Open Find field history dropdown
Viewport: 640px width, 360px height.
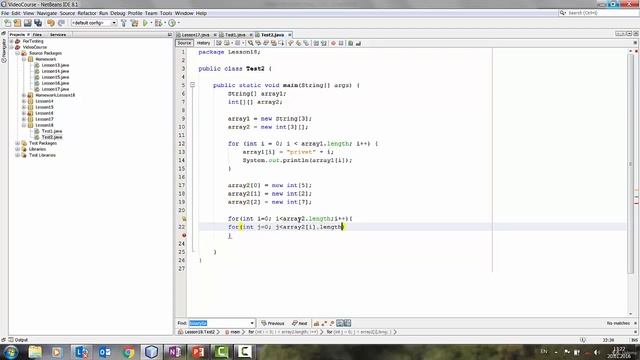[252, 323]
